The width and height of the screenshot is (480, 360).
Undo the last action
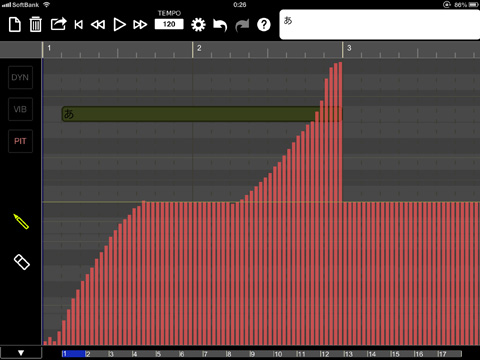(x=220, y=25)
